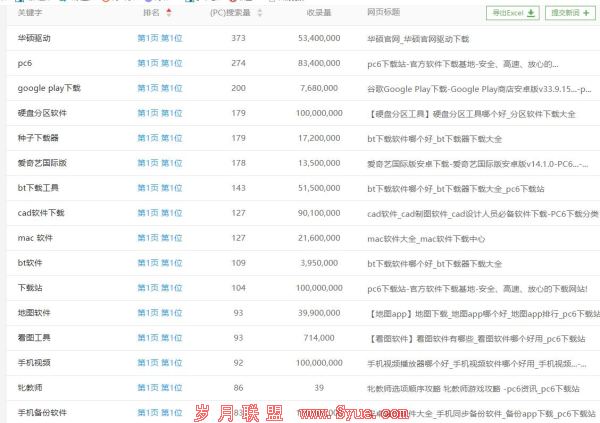Sort by the (PC)搜索量 column arrows
This screenshot has width=600, height=423.
pyautogui.click(x=260, y=13)
